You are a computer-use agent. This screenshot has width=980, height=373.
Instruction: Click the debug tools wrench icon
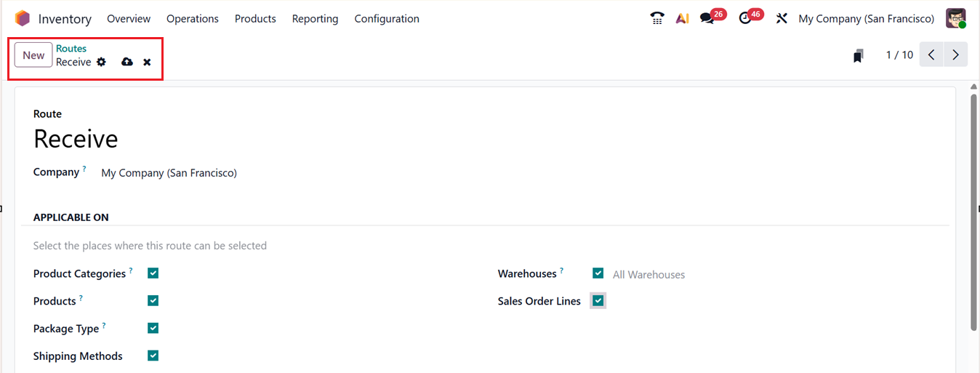(782, 19)
